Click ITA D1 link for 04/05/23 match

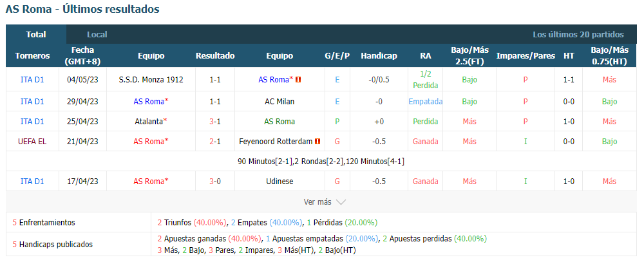click(32, 80)
